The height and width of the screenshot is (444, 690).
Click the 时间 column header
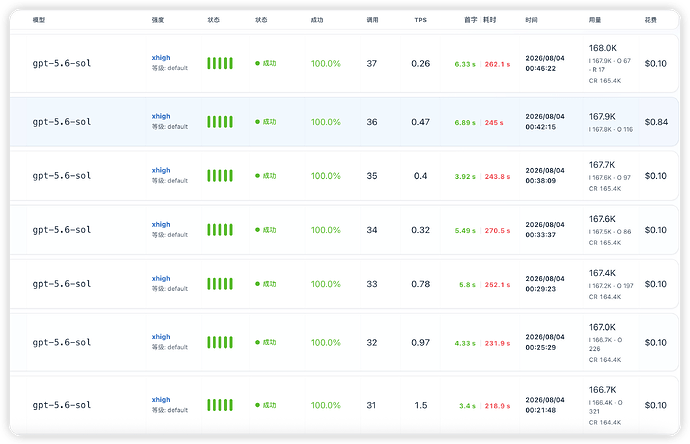(x=532, y=20)
